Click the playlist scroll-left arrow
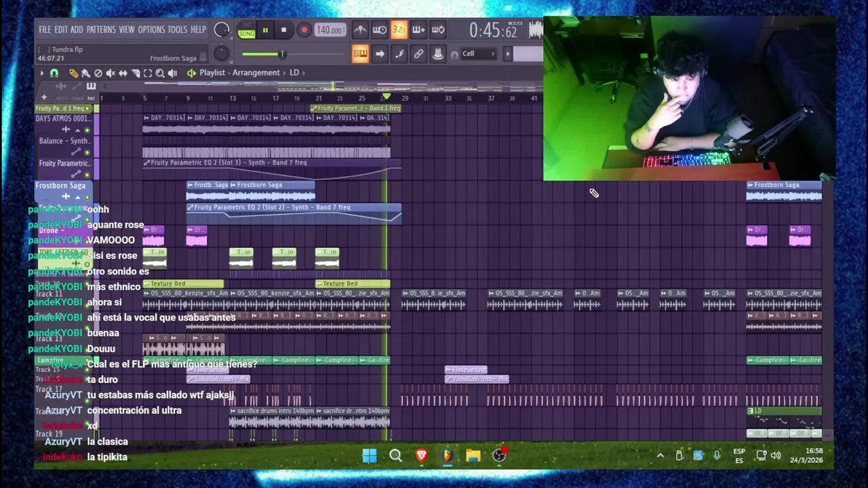This screenshot has height=488, width=868. pos(105,86)
